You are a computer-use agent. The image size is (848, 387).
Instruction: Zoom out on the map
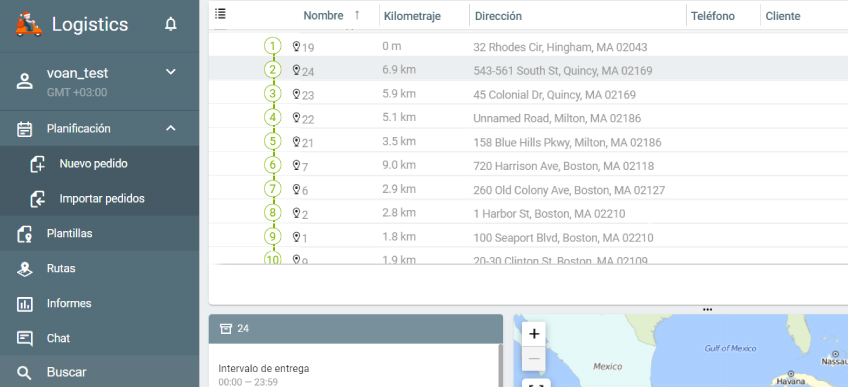coord(534,358)
